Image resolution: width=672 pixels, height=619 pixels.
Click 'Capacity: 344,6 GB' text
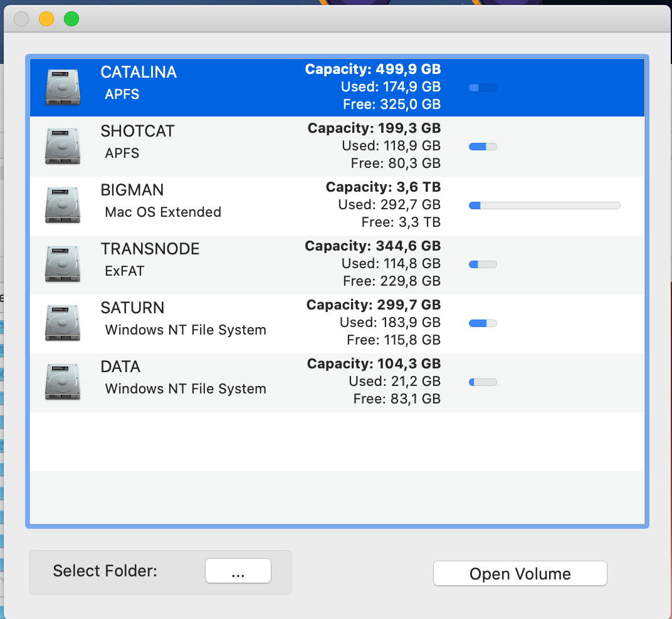click(x=373, y=246)
